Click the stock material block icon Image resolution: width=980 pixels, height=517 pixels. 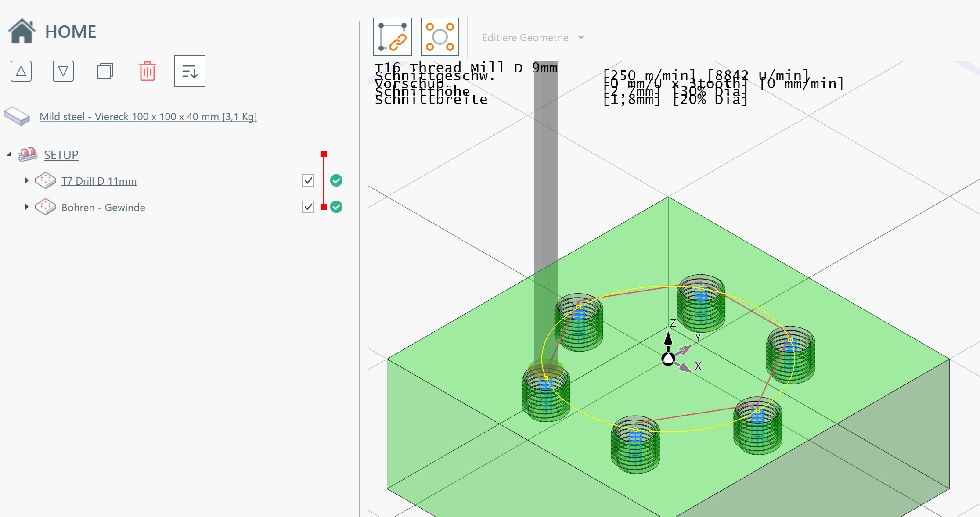click(x=17, y=116)
